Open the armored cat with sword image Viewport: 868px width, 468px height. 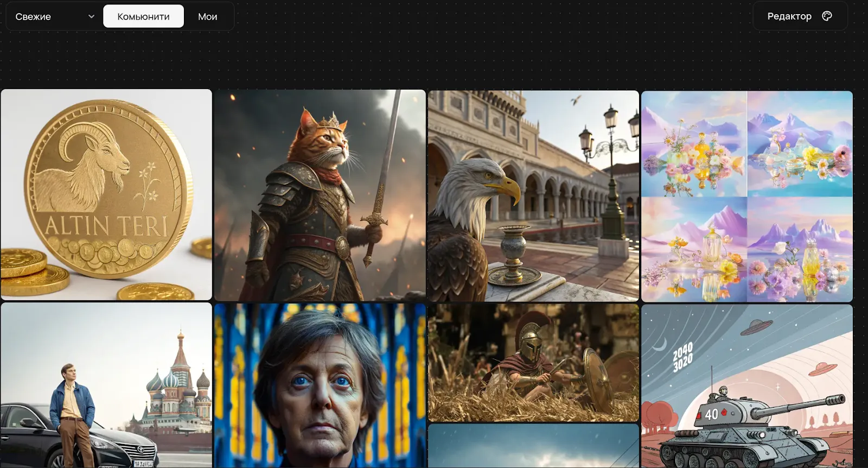[x=320, y=195]
